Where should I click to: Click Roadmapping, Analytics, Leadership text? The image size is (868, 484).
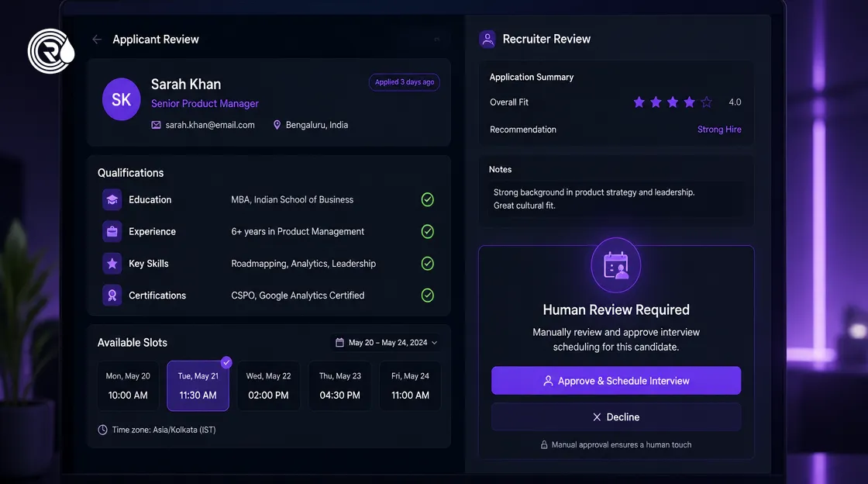click(303, 264)
